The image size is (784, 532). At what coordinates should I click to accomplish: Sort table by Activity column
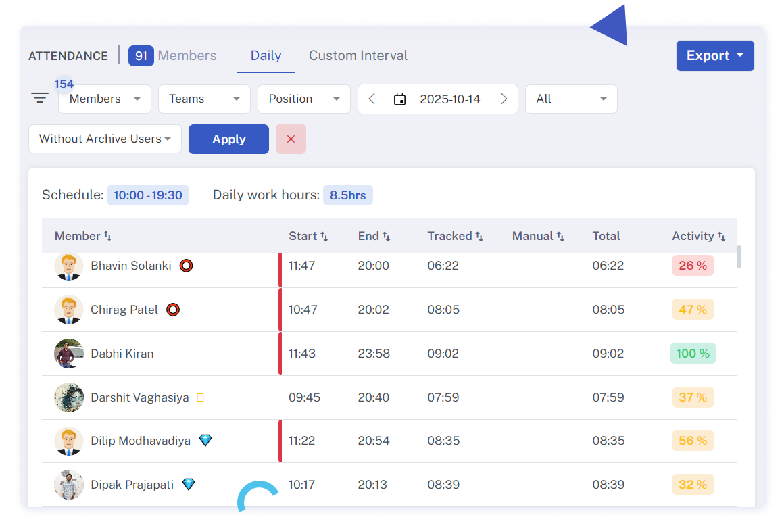721,236
